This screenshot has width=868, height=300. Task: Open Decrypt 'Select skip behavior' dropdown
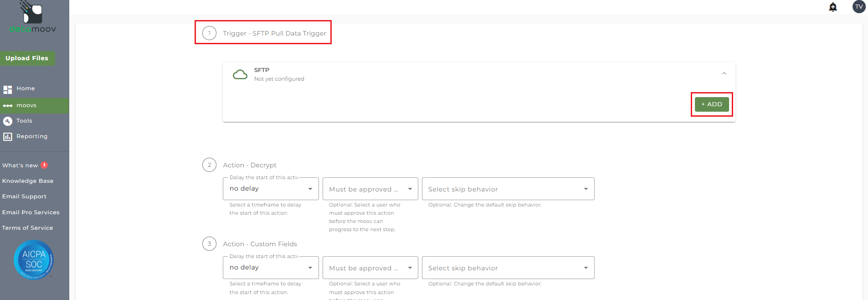508,189
